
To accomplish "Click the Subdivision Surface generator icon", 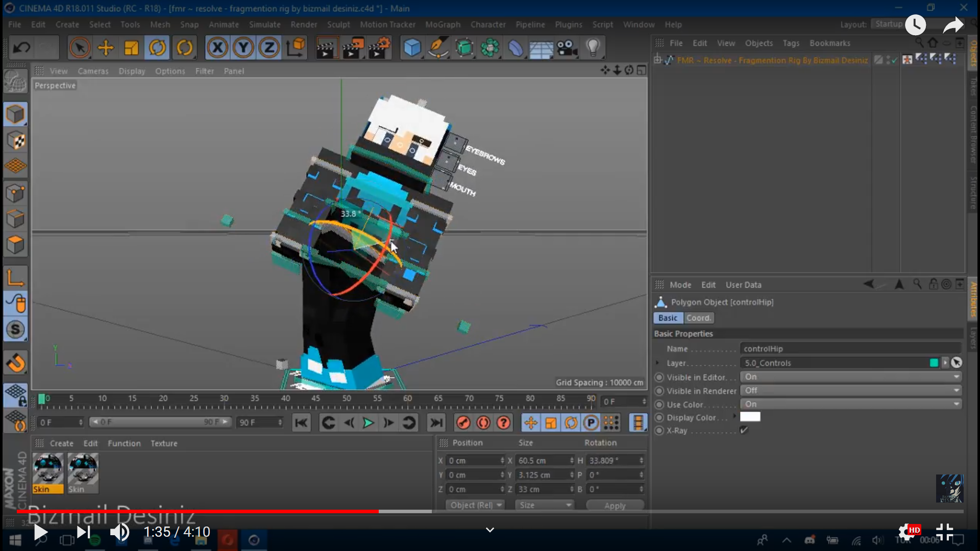I will 464,48.
